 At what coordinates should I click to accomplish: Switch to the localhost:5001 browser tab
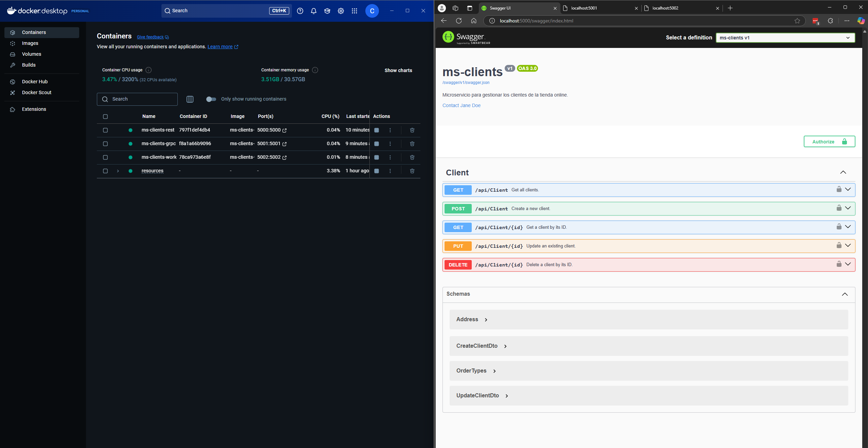click(600, 8)
